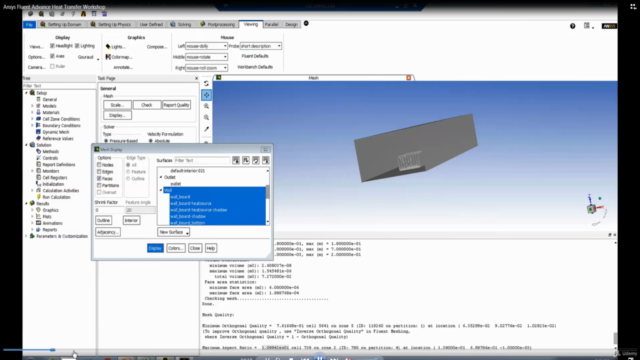
Task: Enable the Edges option in Mesh Display
Action: tap(99, 172)
